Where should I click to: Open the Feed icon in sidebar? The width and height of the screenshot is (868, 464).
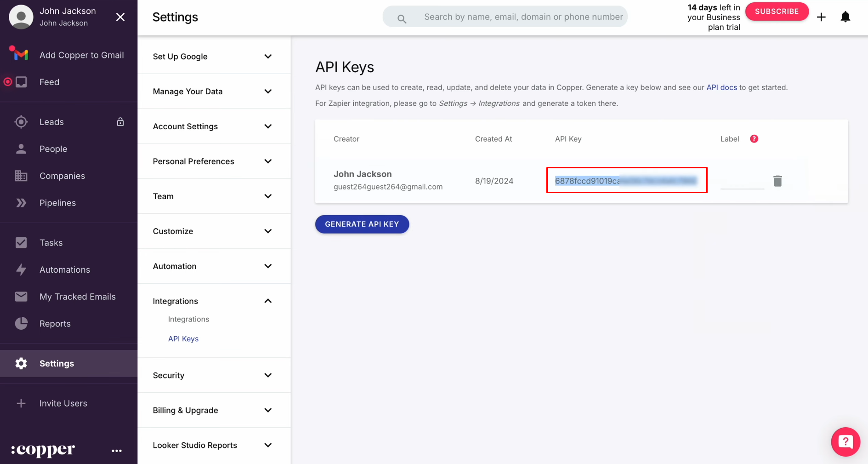point(21,82)
